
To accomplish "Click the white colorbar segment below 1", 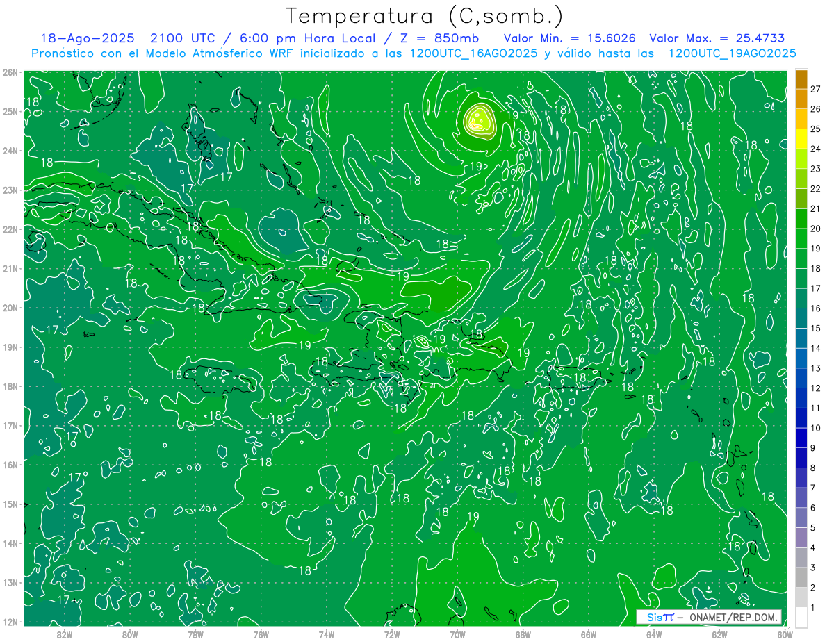I will 801,617.
